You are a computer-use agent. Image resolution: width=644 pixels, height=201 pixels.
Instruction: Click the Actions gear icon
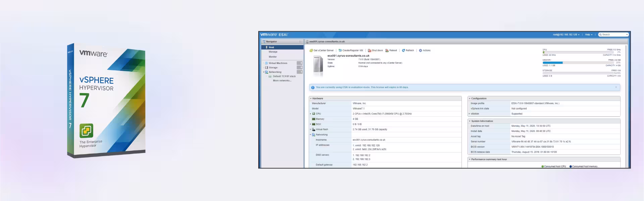(420, 51)
